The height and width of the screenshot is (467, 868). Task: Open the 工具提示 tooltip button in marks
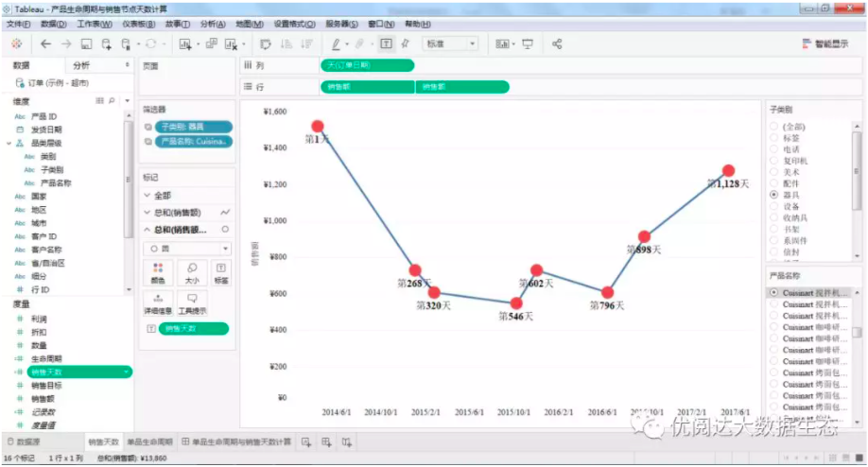click(x=192, y=304)
